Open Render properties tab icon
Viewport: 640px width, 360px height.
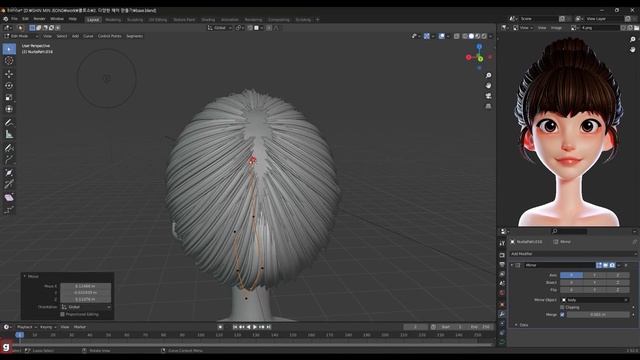point(502,255)
